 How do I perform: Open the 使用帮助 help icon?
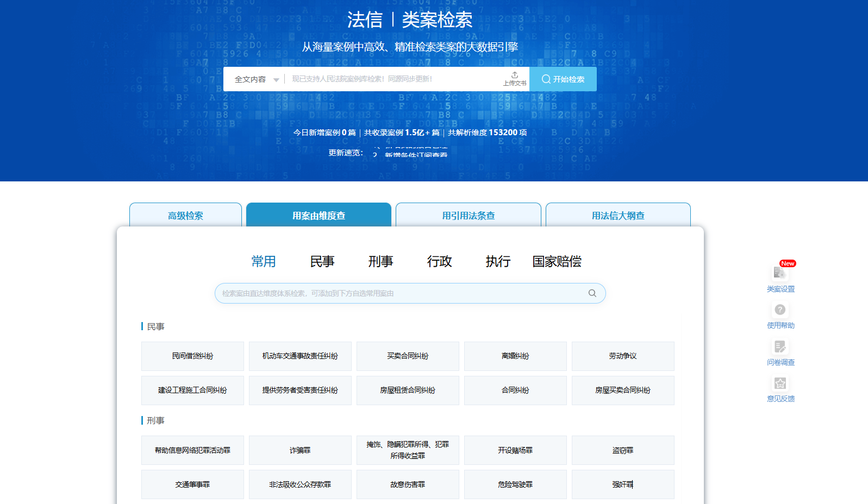tap(780, 310)
